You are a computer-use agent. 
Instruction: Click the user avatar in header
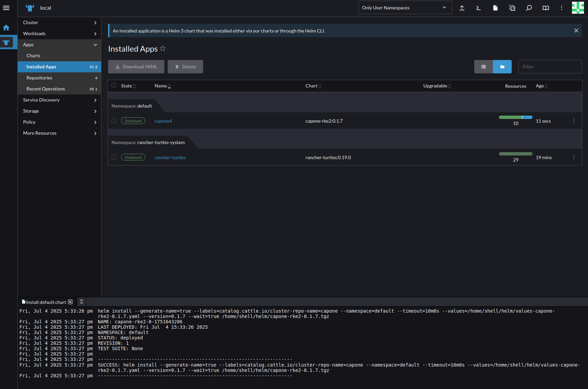pos(578,8)
